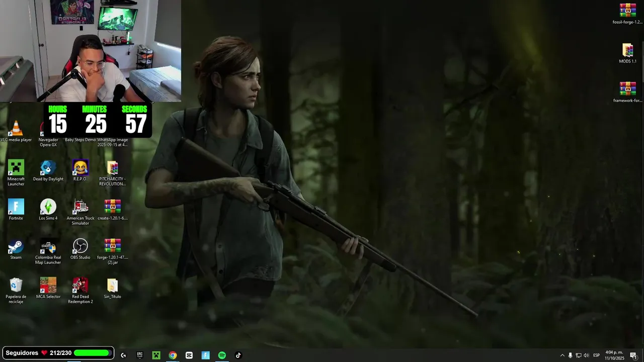The width and height of the screenshot is (644, 362).
Task: Launch Colombia Real Map Launcher
Action: pos(48,251)
